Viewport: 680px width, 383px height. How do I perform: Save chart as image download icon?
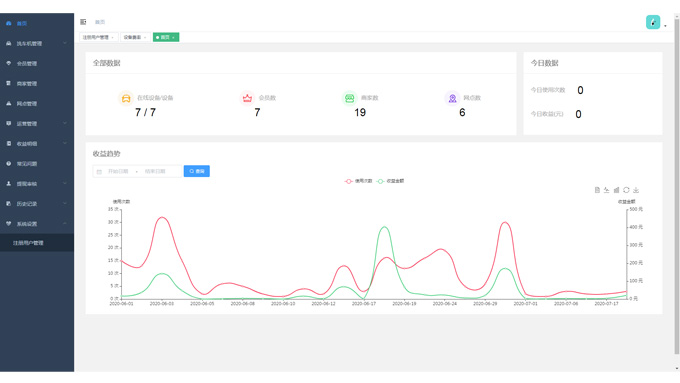pos(636,190)
